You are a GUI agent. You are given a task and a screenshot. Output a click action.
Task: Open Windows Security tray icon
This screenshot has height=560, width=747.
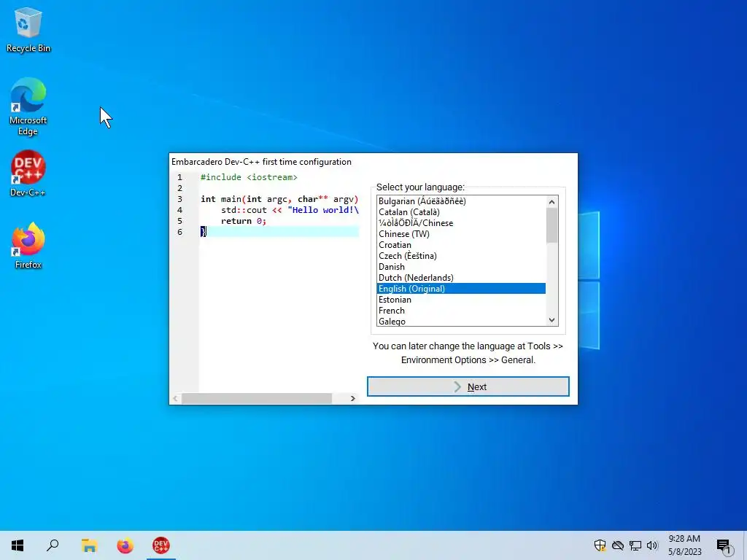[x=600, y=545]
